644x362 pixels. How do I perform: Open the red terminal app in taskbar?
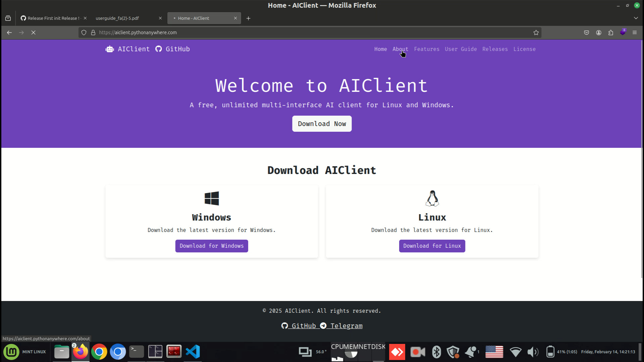point(174,352)
